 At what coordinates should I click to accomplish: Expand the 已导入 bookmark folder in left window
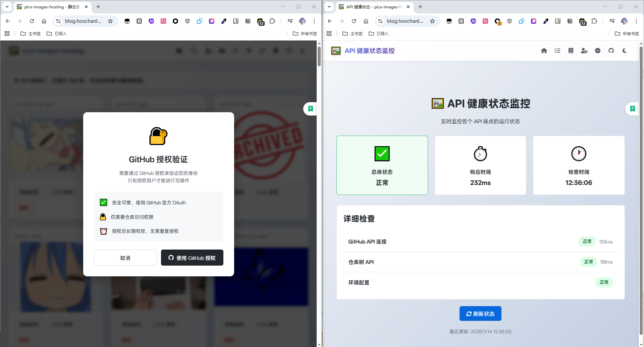pyautogui.click(x=57, y=33)
